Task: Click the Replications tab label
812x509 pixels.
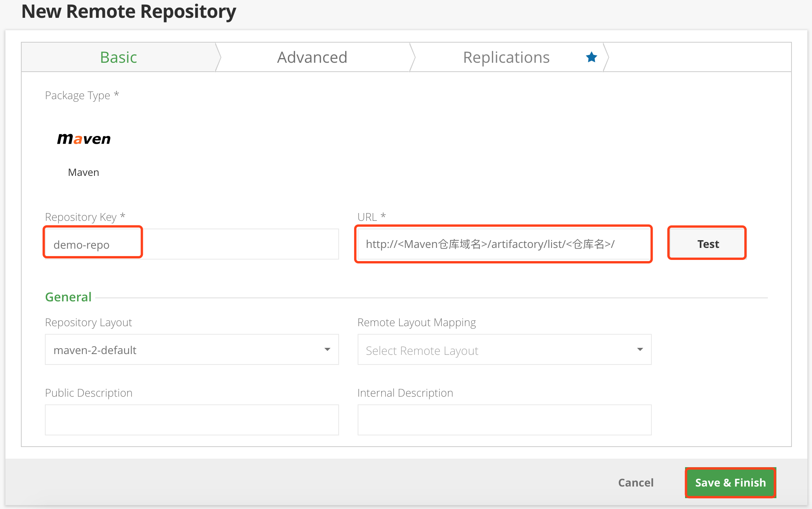Action: 504,57
